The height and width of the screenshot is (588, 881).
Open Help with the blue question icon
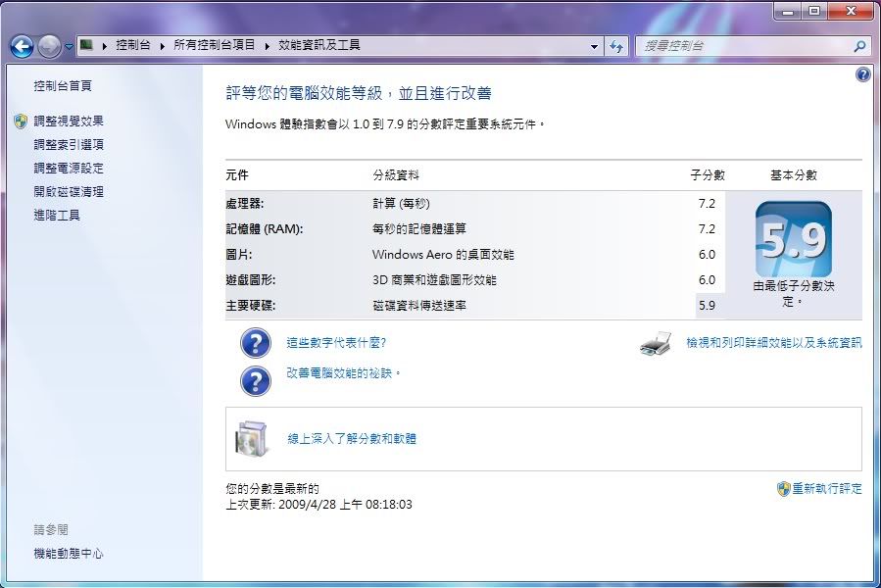pyautogui.click(x=863, y=74)
